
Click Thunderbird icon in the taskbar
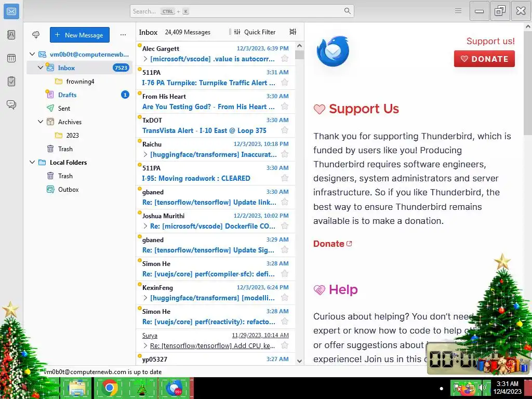tap(174, 388)
